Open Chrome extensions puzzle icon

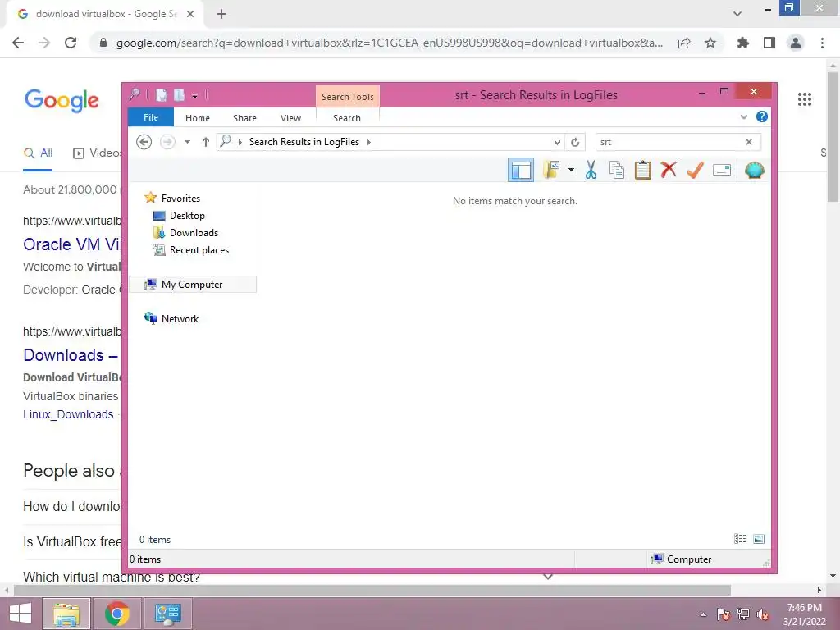pos(743,43)
